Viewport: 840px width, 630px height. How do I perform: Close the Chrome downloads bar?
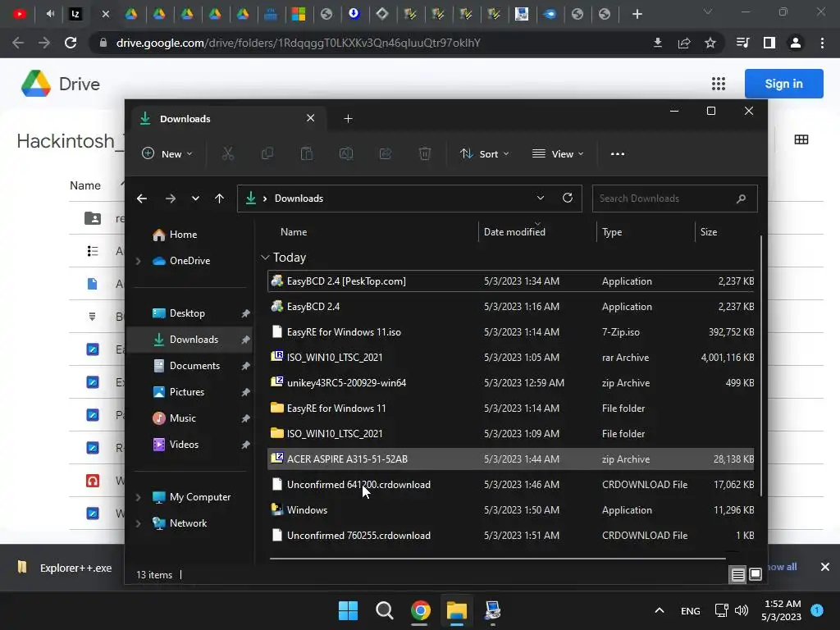coord(825,567)
